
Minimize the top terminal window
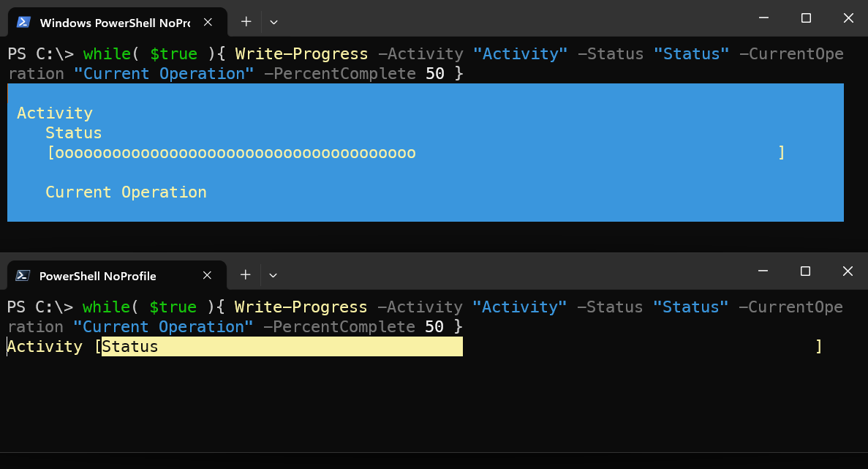[x=763, y=18]
